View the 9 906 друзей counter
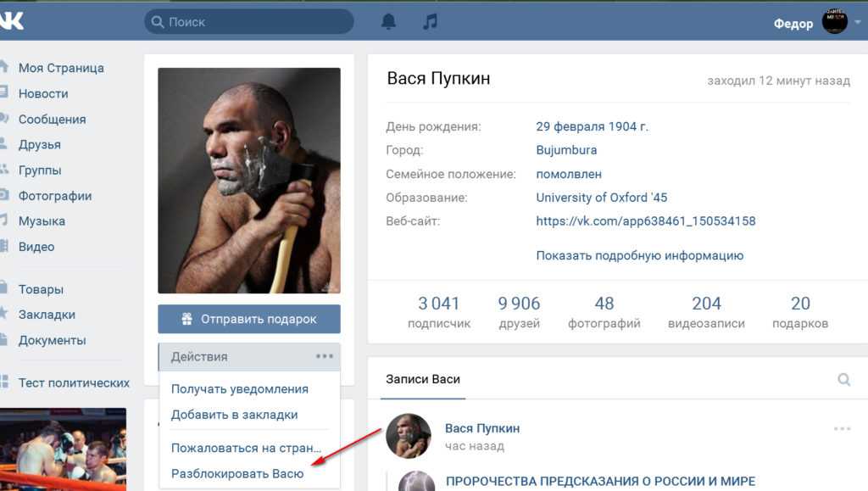 coord(519,312)
